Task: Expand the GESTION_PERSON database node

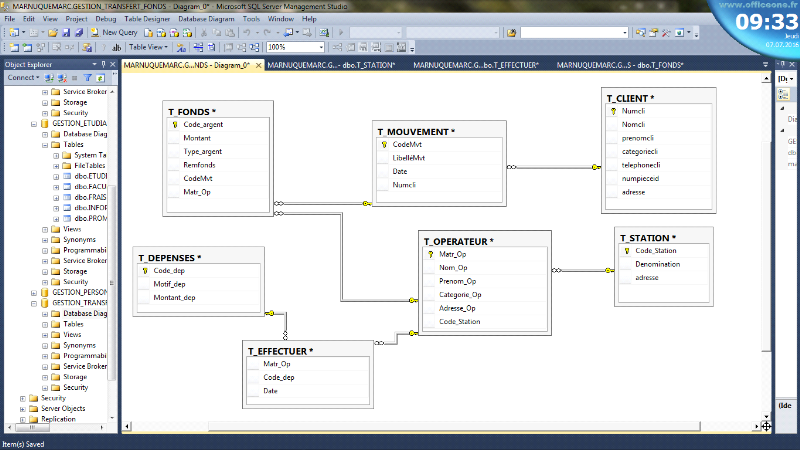Action: 33,292
